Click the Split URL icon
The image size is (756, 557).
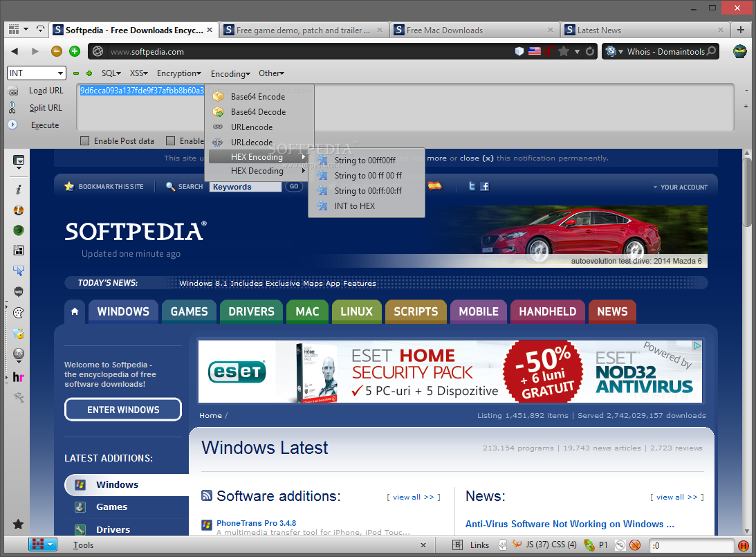coord(12,107)
